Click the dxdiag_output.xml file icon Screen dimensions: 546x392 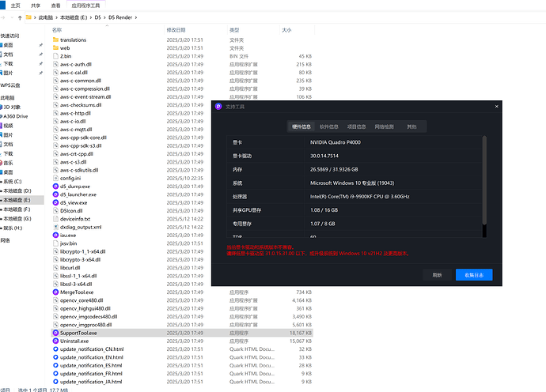click(55, 227)
